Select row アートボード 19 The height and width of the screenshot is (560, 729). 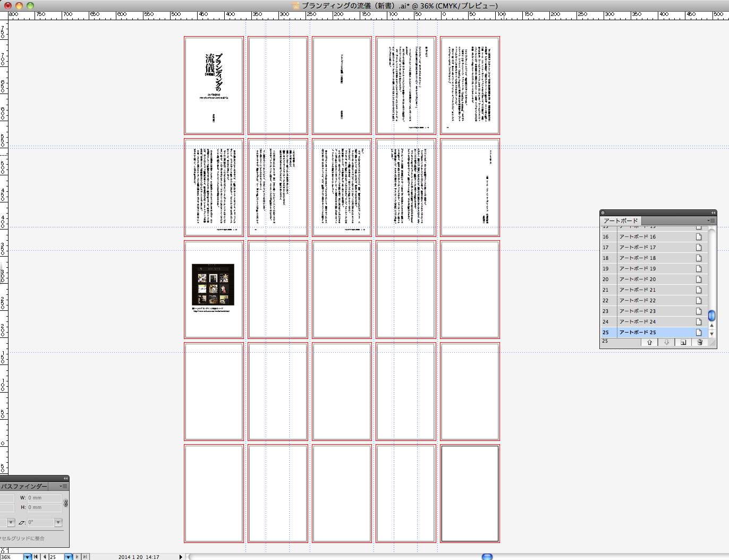coord(655,268)
